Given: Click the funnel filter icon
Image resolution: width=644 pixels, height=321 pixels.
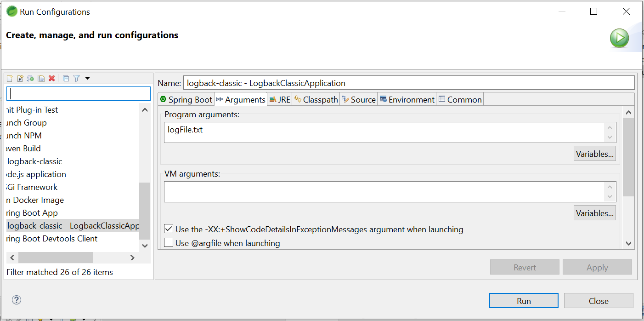Looking at the screenshot, I should (77, 79).
